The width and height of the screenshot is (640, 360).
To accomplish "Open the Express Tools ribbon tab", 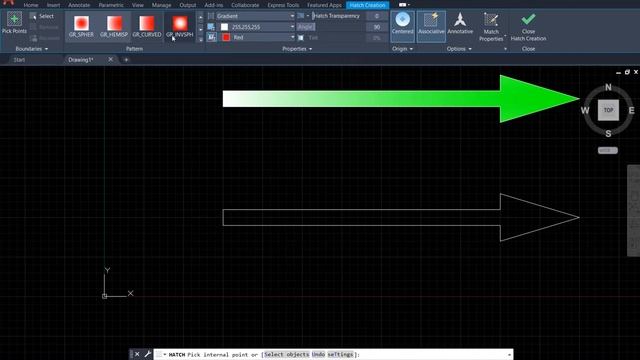I will tap(283, 5).
